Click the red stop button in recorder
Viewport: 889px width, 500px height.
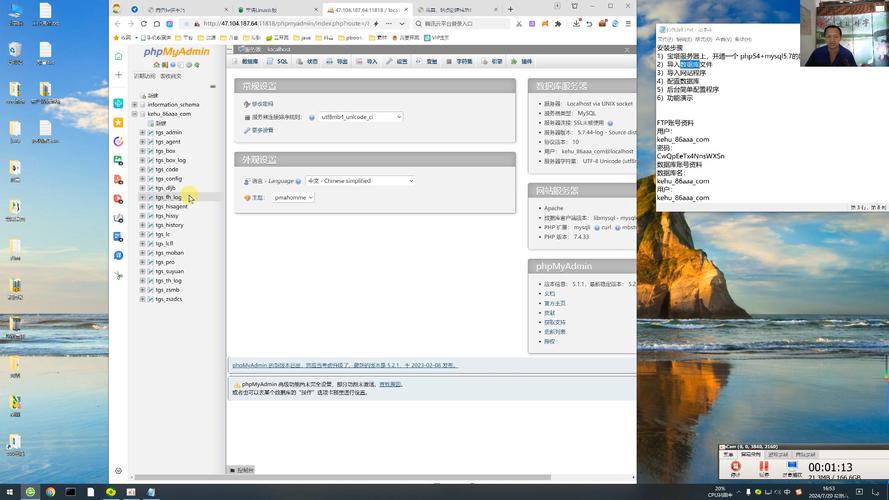[735, 468]
